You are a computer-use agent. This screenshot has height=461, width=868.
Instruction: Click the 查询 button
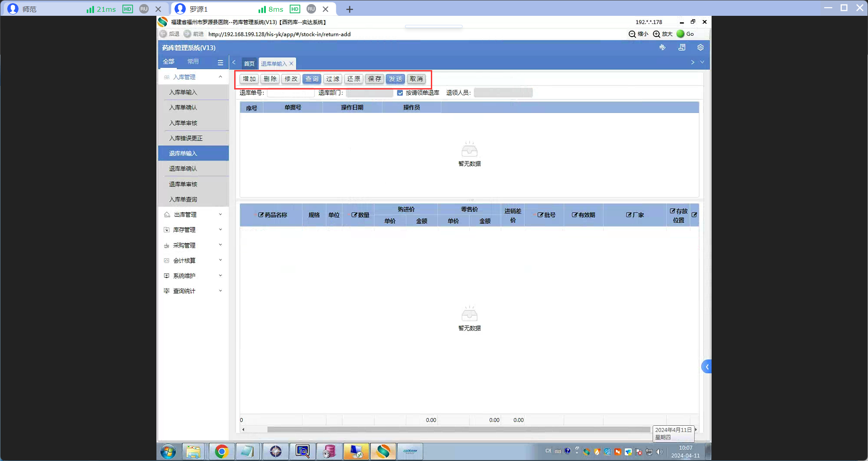[311, 79]
